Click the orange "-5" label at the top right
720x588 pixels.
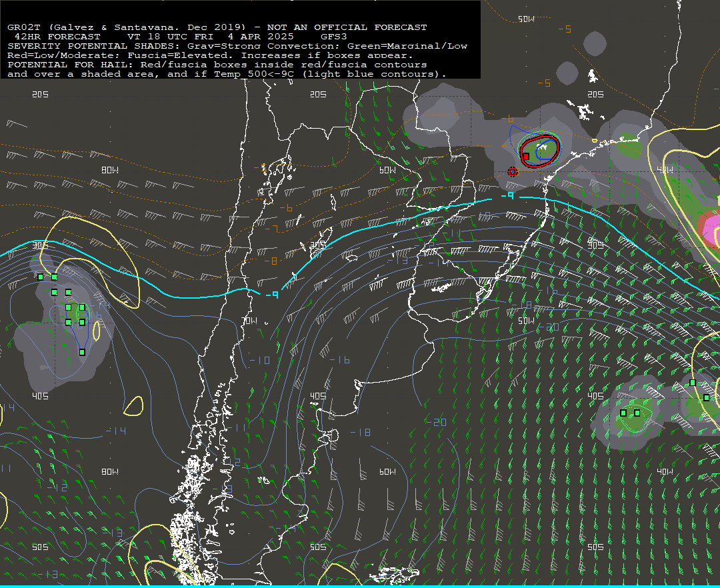565,29
